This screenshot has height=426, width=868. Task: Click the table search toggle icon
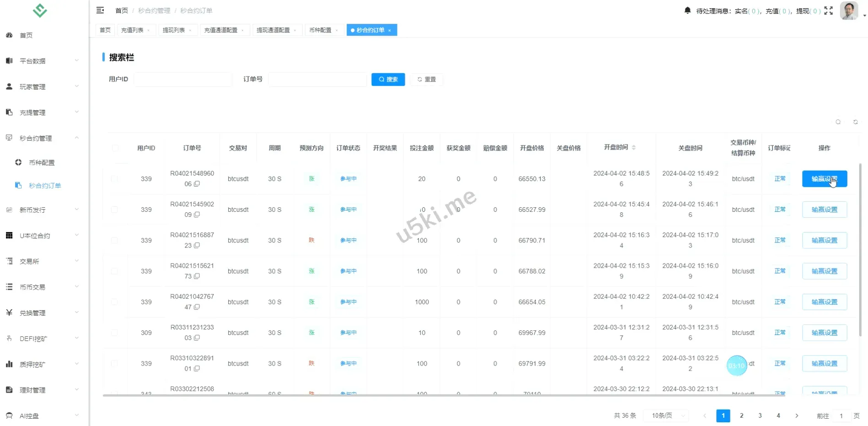[838, 122]
